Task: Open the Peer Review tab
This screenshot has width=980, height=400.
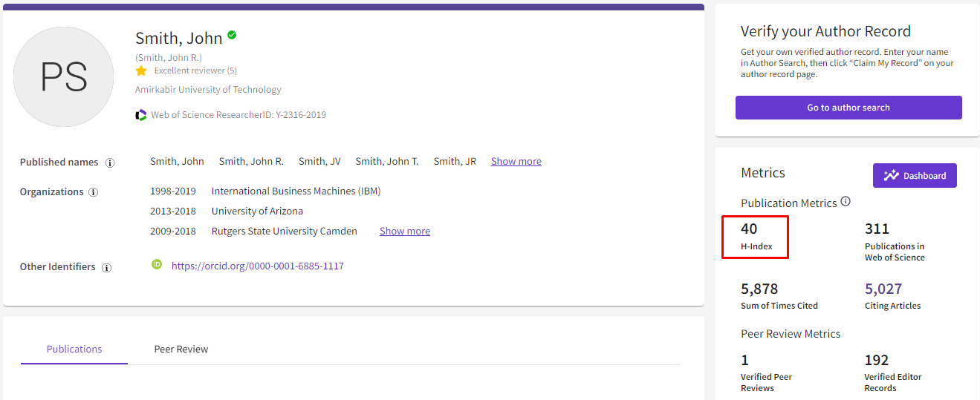Action: [x=181, y=349]
